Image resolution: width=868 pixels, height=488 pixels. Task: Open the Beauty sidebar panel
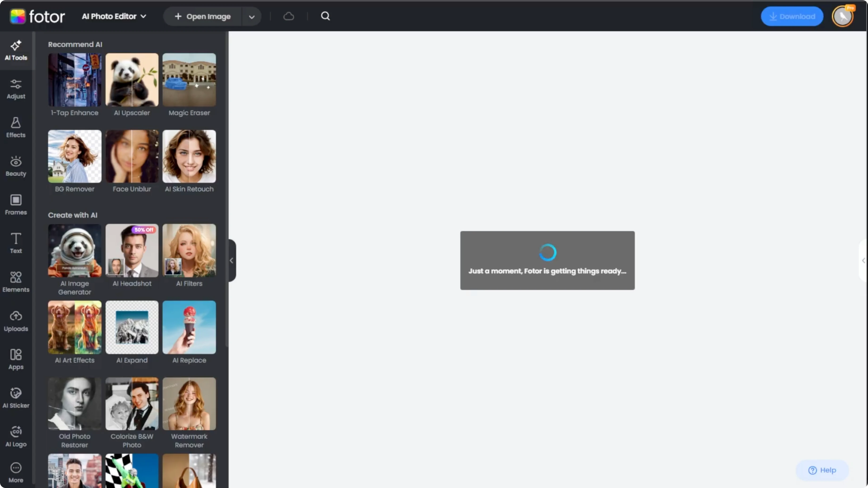point(16,166)
